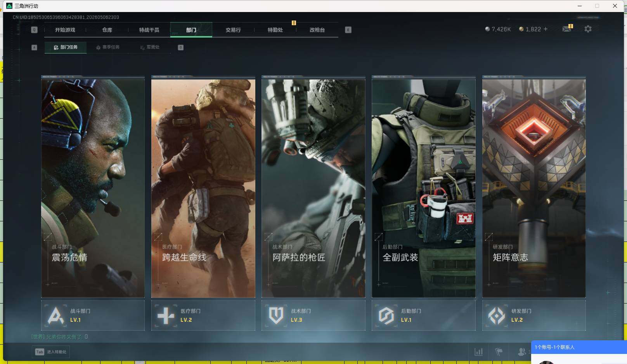Click the D key hint icon
Image resolution: width=627 pixels, height=364 pixels.
pyautogui.click(x=180, y=47)
